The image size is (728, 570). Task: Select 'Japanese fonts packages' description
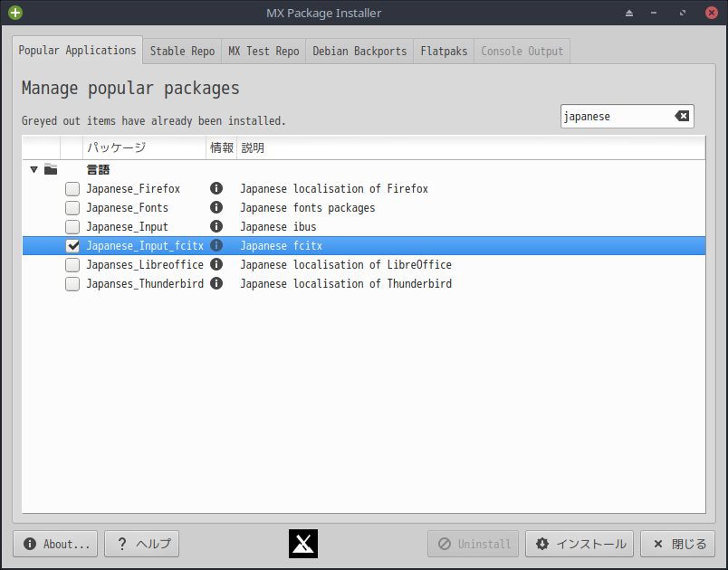tap(308, 208)
